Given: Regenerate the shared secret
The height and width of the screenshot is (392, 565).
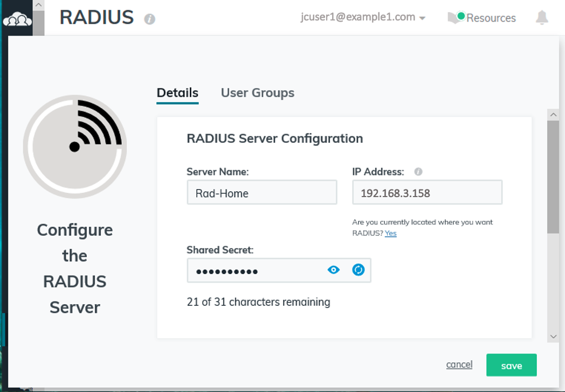Looking at the screenshot, I should click(x=359, y=270).
